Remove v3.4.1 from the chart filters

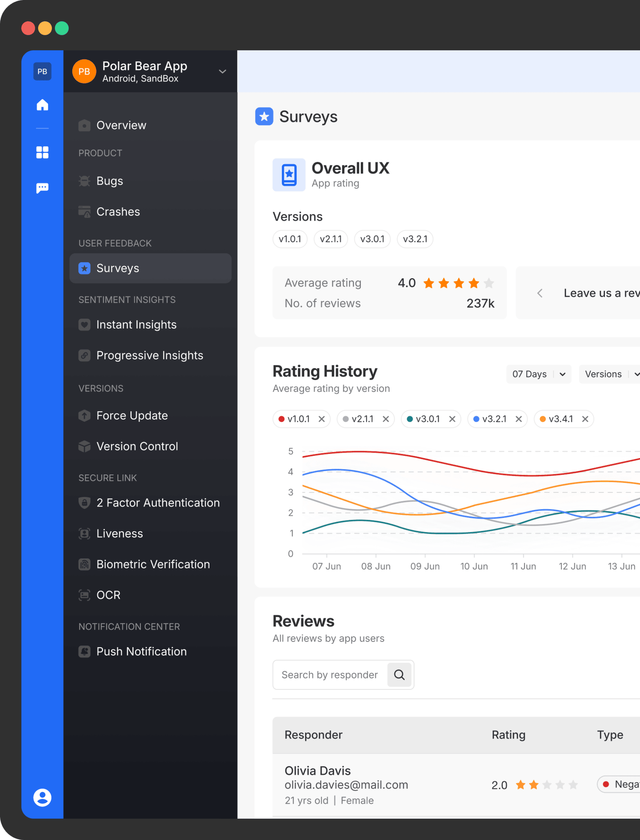(x=585, y=419)
